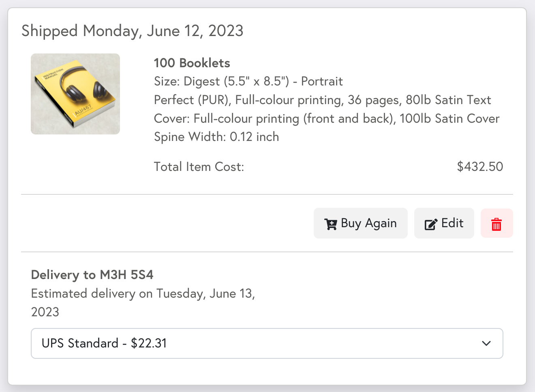Click the Perfect (PUR) binding details line
535x392 pixels.
point(322,100)
